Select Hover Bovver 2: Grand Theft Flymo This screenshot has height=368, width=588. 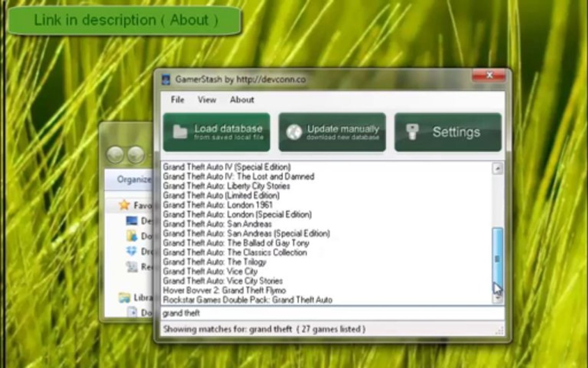click(224, 291)
